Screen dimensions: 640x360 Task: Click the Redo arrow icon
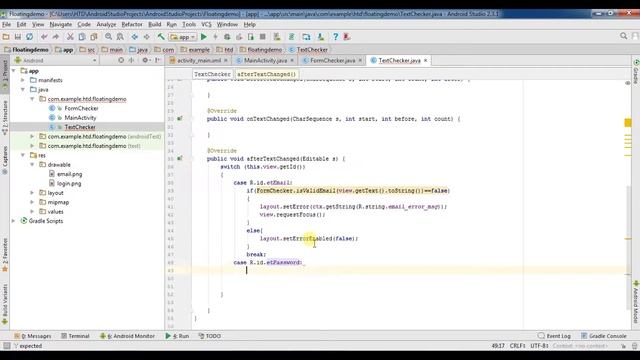[x=56, y=37]
